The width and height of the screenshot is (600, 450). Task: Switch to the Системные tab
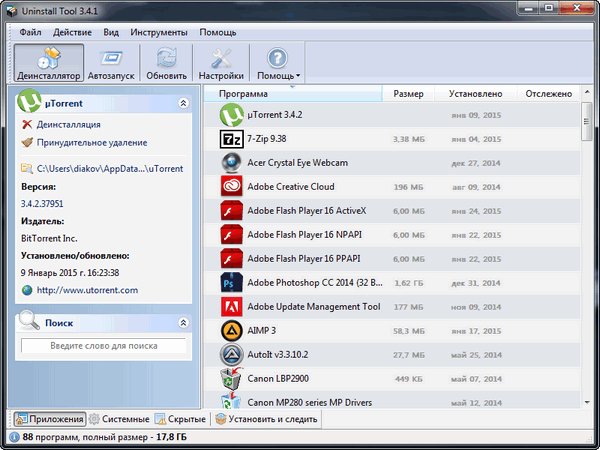(119, 419)
